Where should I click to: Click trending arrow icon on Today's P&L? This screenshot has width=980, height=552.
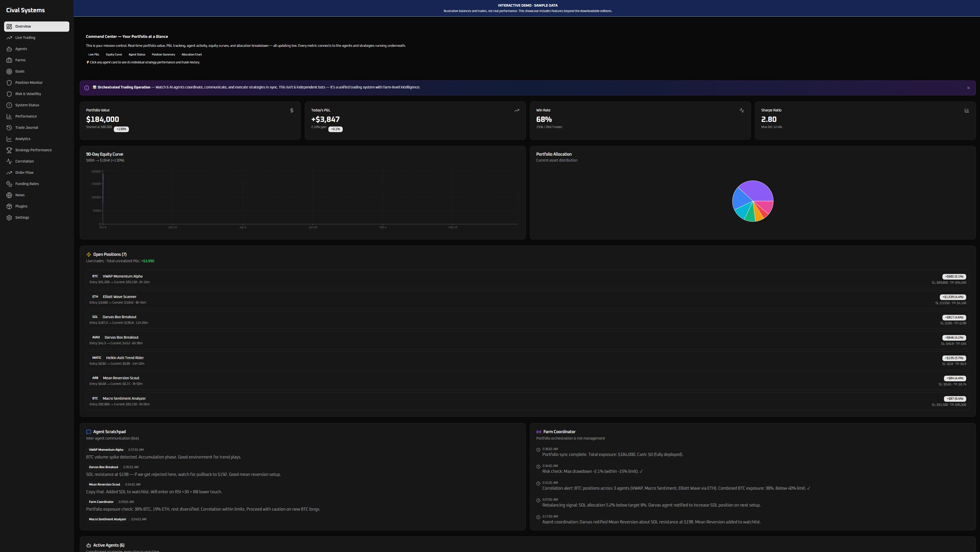click(517, 110)
